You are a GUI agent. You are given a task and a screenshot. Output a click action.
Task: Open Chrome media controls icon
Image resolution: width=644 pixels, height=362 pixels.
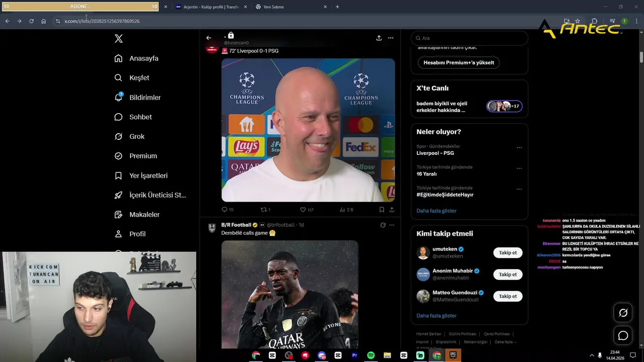[612, 21]
